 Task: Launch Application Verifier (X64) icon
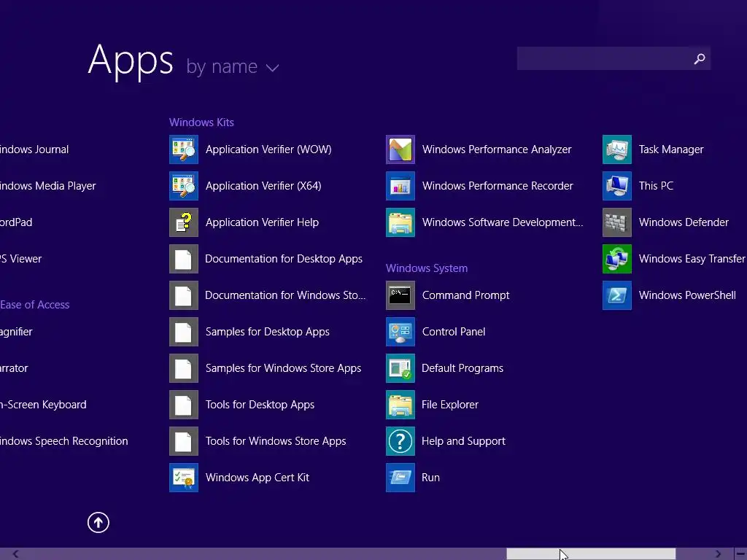(183, 186)
